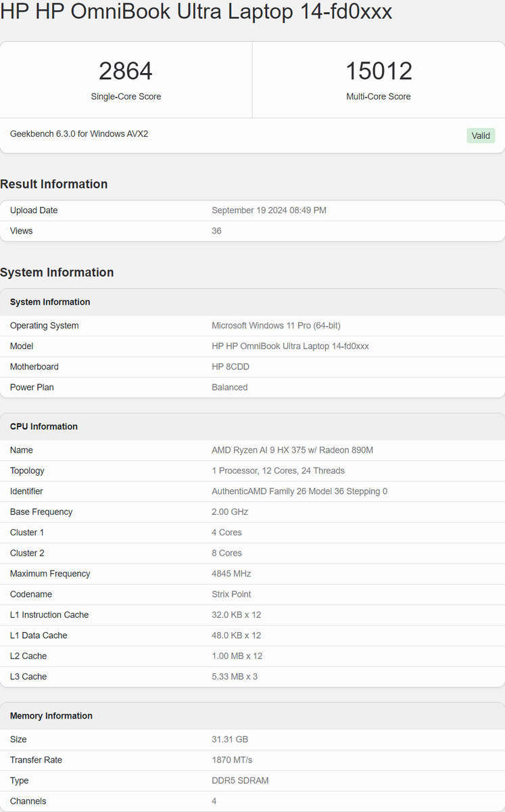This screenshot has width=505, height=812.
Task: Click the Views count 36
Action: coord(216,231)
